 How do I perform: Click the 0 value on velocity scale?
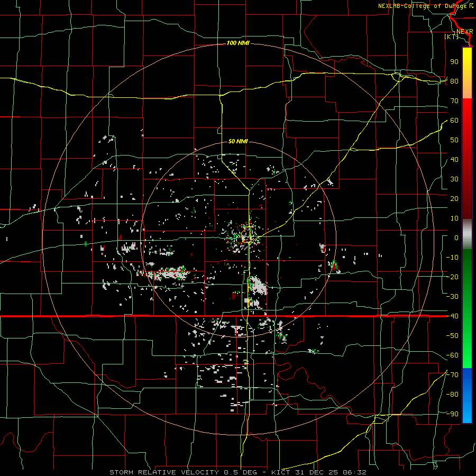point(456,238)
